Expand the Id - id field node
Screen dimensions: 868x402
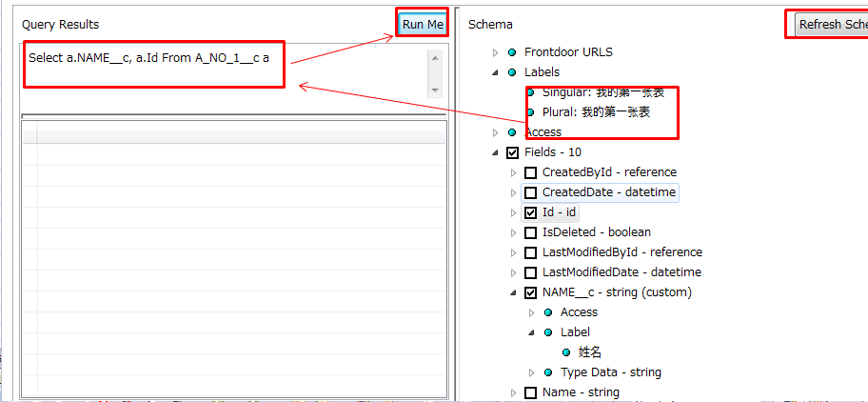coord(513,212)
